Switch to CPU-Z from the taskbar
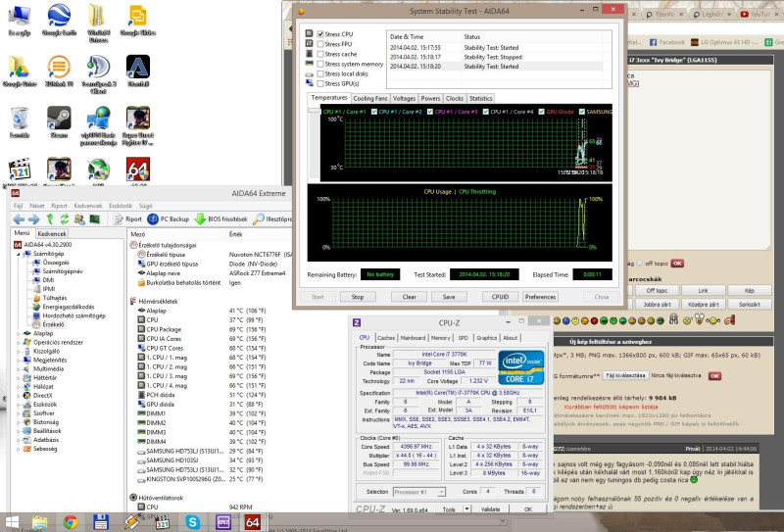The width and height of the screenshot is (784, 532). pos(222,522)
